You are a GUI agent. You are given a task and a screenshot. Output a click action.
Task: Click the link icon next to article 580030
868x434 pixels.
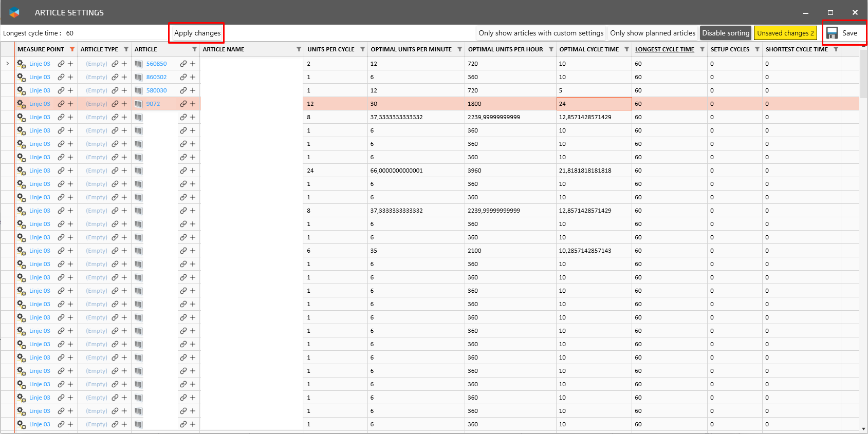coord(183,90)
